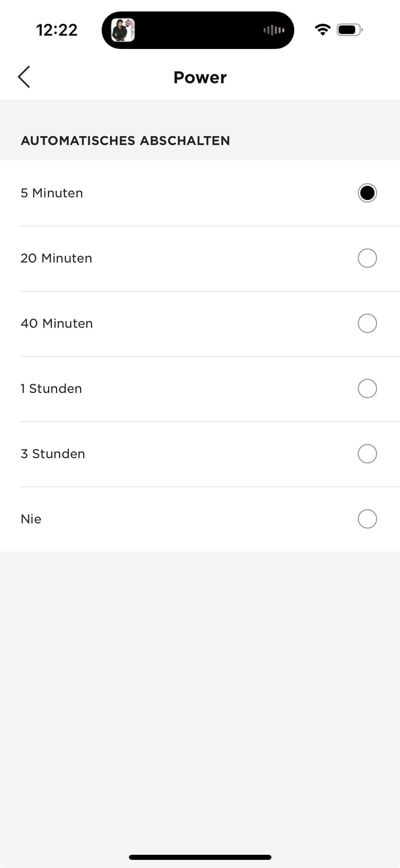
Task: Open the album art in Dynamic Island
Action: pos(123,30)
